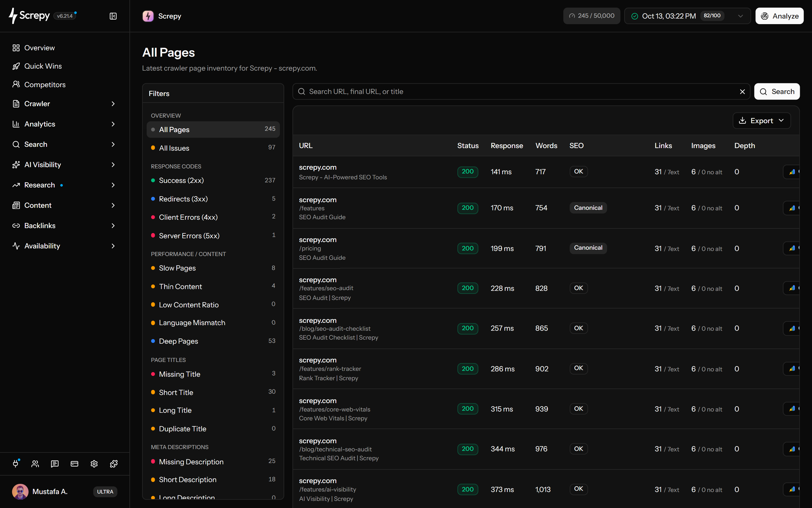Viewport: 812px width, 508px height.
Task: Open the feedback chat icon in bottom bar
Action: click(x=55, y=464)
